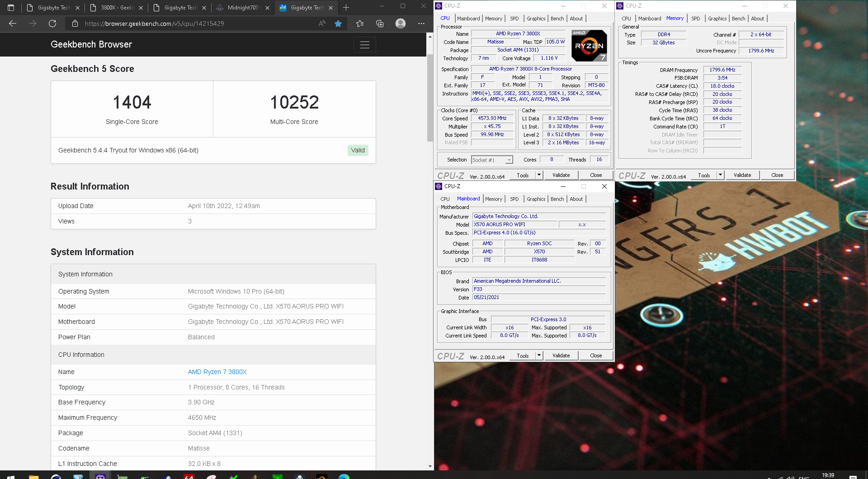Close the 3800X - Geekbench tab

[x=141, y=8]
